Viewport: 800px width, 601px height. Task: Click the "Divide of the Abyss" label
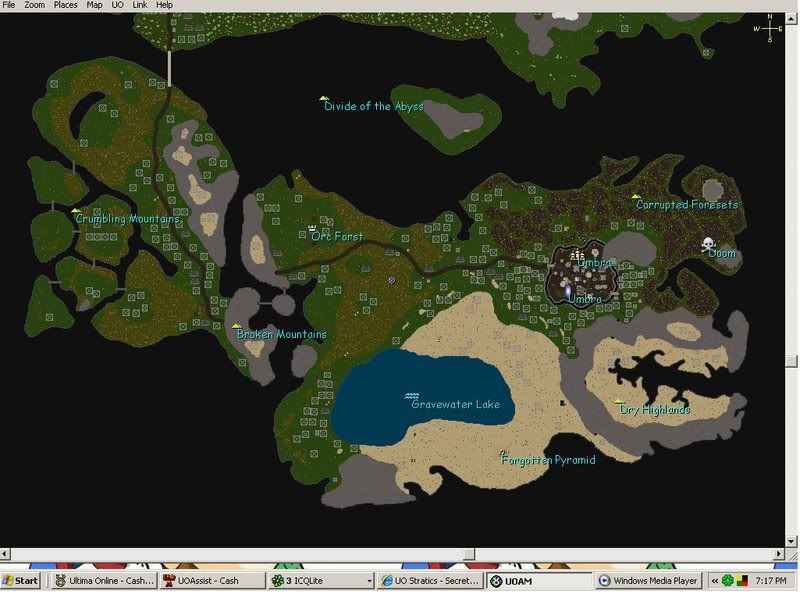tap(374, 106)
